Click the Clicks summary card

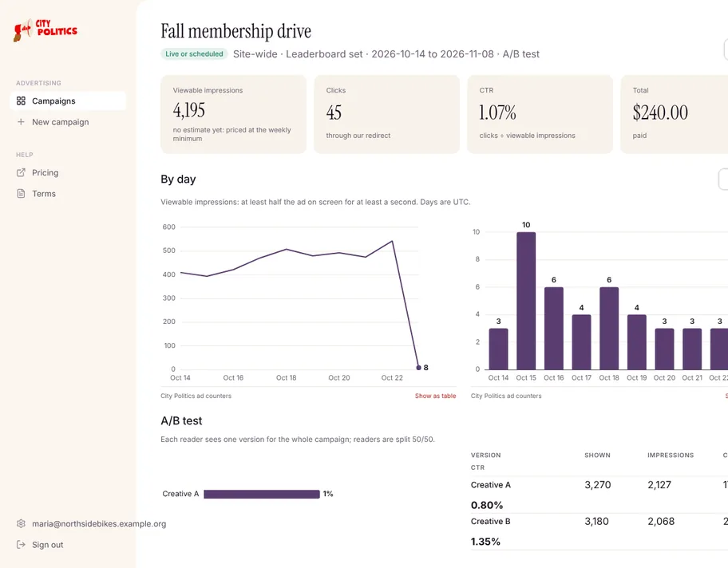pyautogui.click(x=386, y=114)
